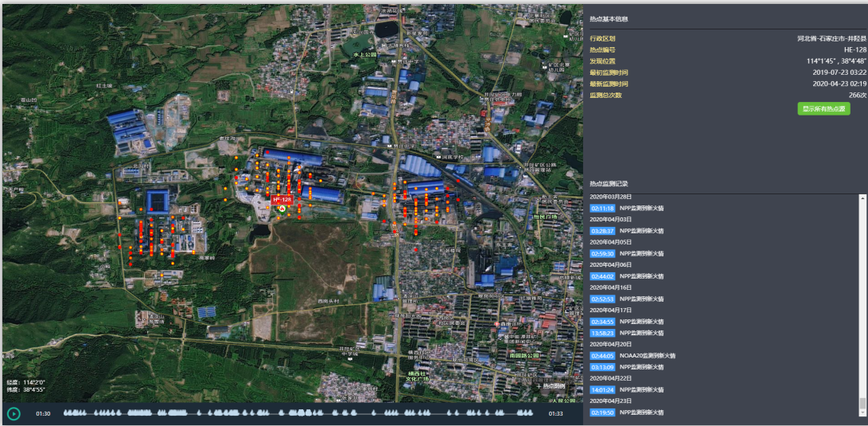The height and width of the screenshot is (426, 868).
Task: Click the record list scrollbar thumb
Action: point(862,403)
